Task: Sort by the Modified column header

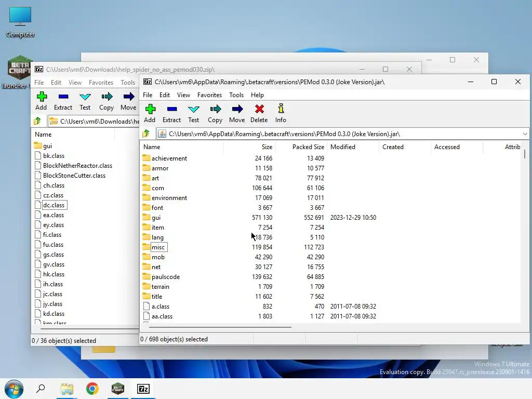Action: (353, 147)
